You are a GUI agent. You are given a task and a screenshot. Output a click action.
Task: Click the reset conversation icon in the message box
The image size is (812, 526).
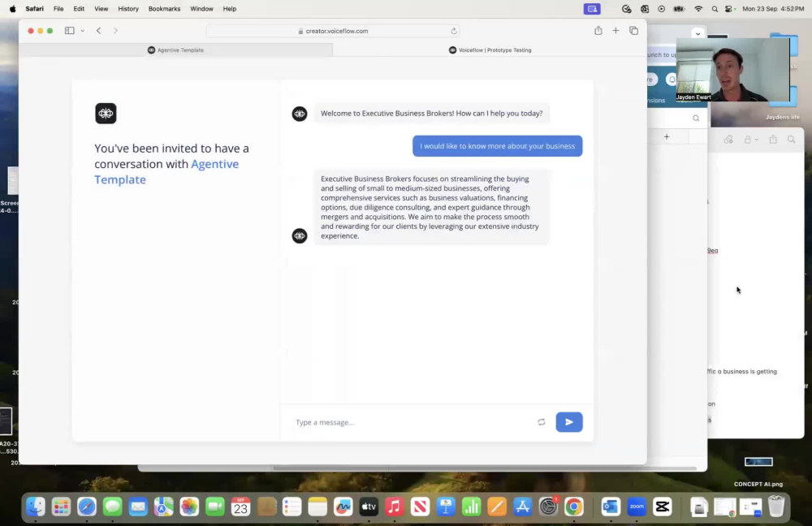coord(541,422)
